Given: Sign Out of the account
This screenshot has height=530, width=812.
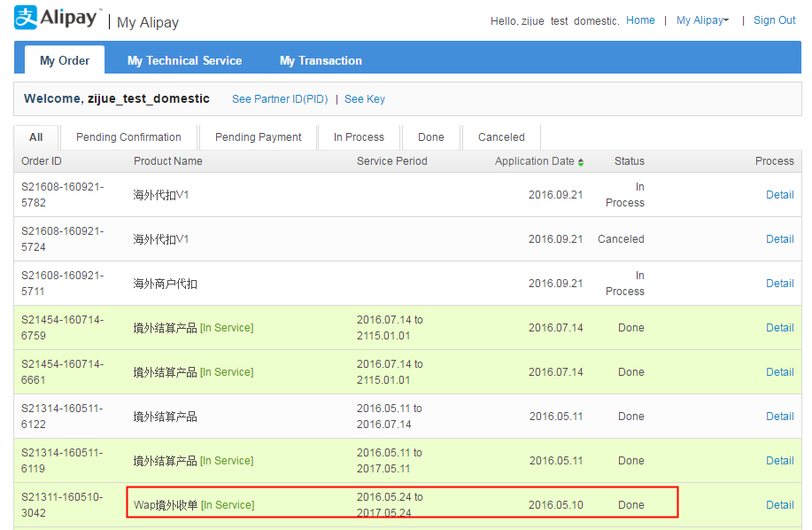Looking at the screenshot, I should tap(774, 20).
